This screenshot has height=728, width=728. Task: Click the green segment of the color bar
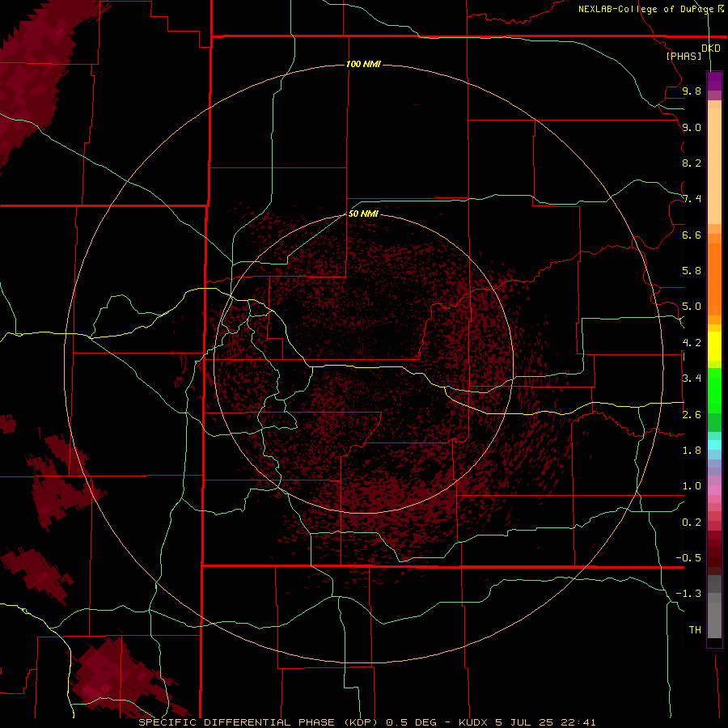coord(714,391)
